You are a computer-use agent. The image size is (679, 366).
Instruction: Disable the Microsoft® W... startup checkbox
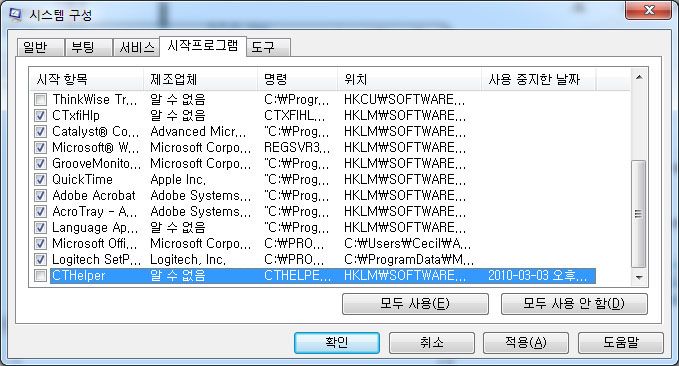pos(40,148)
